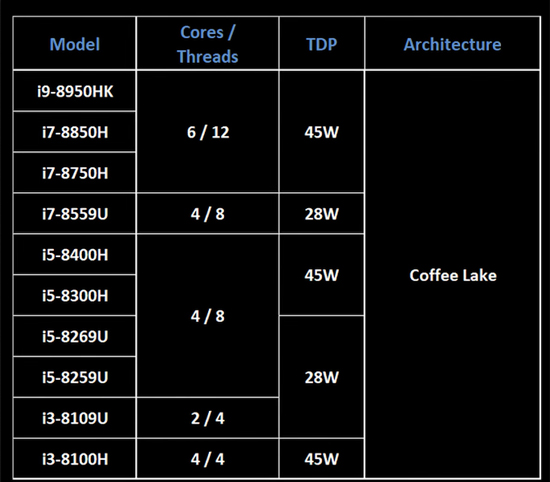Screen dimensions: 550x482
Task: Select the i5-8300H model cell
Action: (74, 295)
